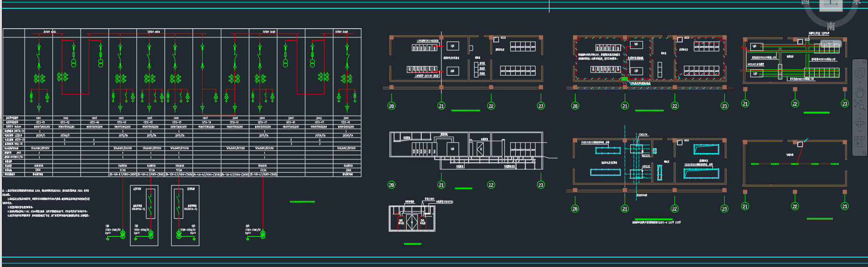
Task: Select the South (南) direction on the ViewCube compass
Action: (831, 26)
